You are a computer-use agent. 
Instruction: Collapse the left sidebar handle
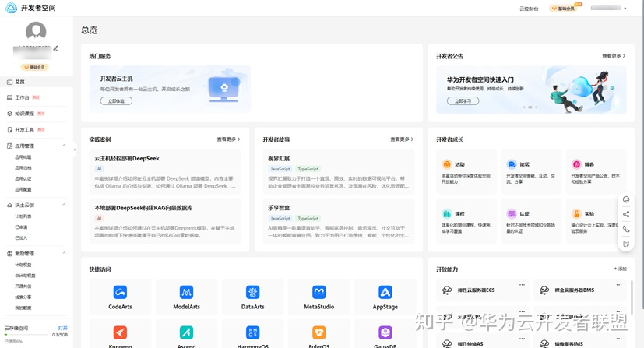[74, 149]
